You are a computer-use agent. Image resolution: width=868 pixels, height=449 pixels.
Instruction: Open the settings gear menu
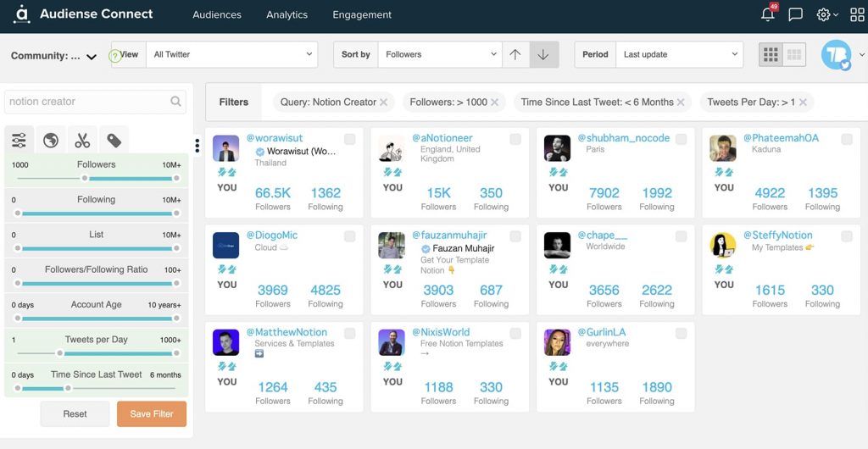pos(824,15)
